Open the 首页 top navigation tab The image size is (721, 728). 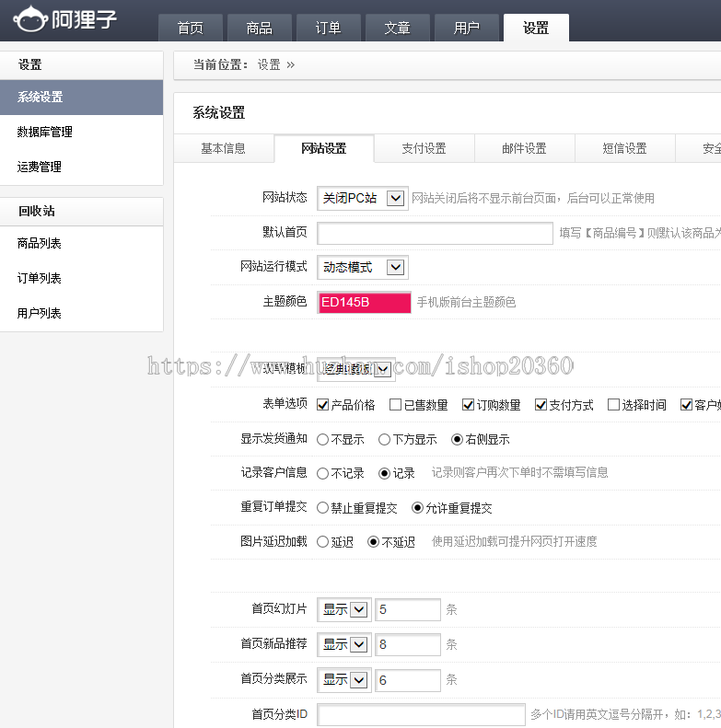click(x=191, y=28)
